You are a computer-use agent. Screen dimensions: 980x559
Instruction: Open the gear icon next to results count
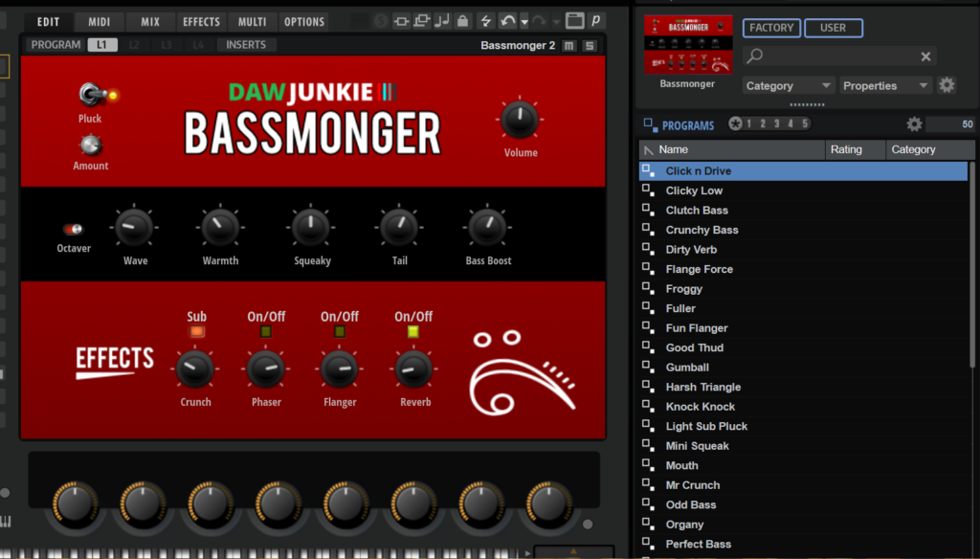[914, 123]
